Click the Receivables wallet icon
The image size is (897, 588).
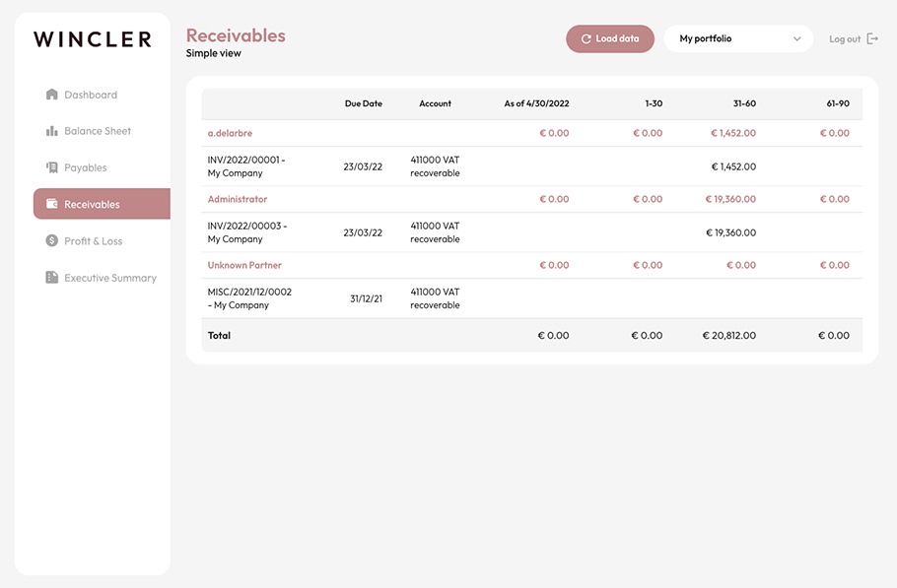point(51,204)
